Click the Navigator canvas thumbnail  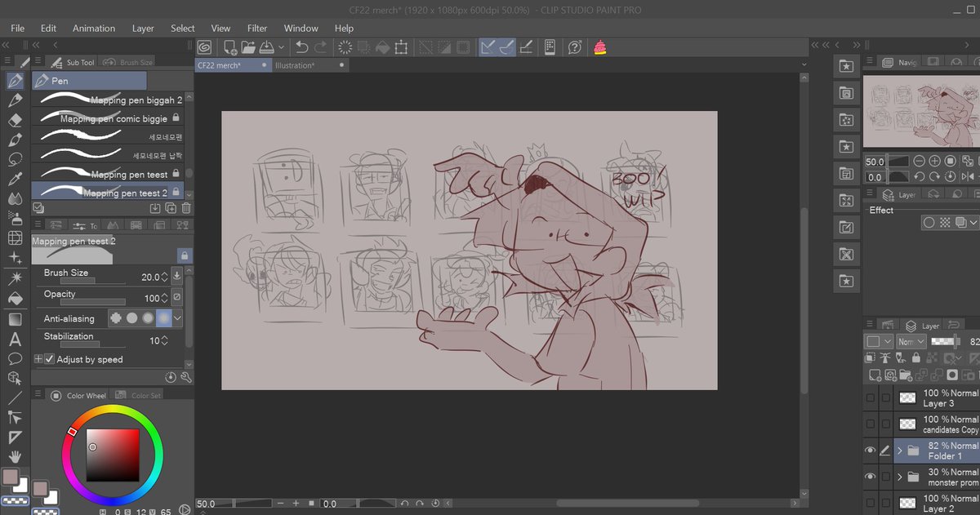coord(921,112)
